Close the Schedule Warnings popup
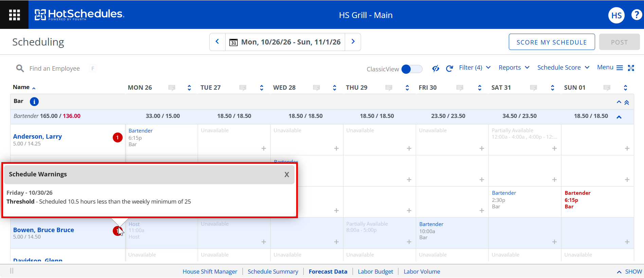The image size is (644, 278). [287, 174]
